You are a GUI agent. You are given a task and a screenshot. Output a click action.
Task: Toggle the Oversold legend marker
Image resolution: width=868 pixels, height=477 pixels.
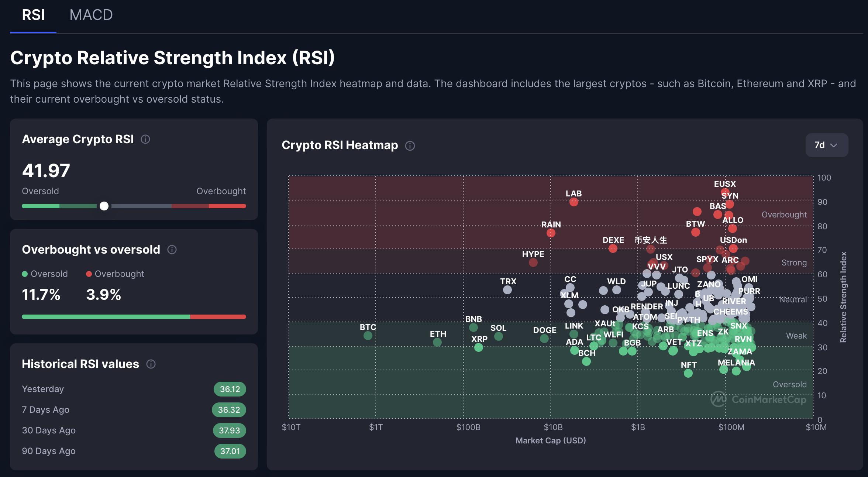click(x=25, y=274)
